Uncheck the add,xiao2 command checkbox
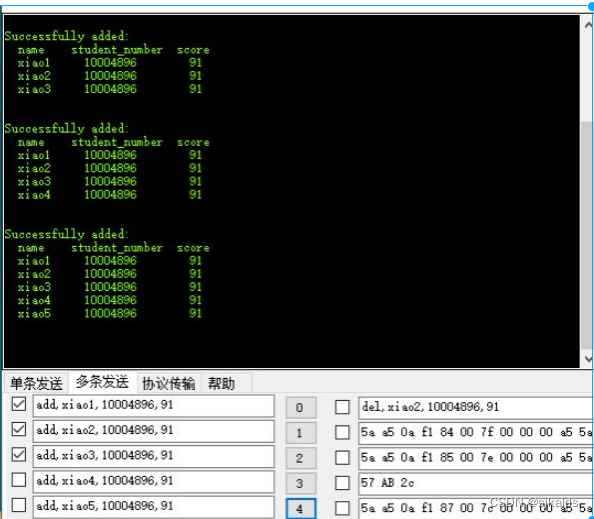 pos(19,430)
